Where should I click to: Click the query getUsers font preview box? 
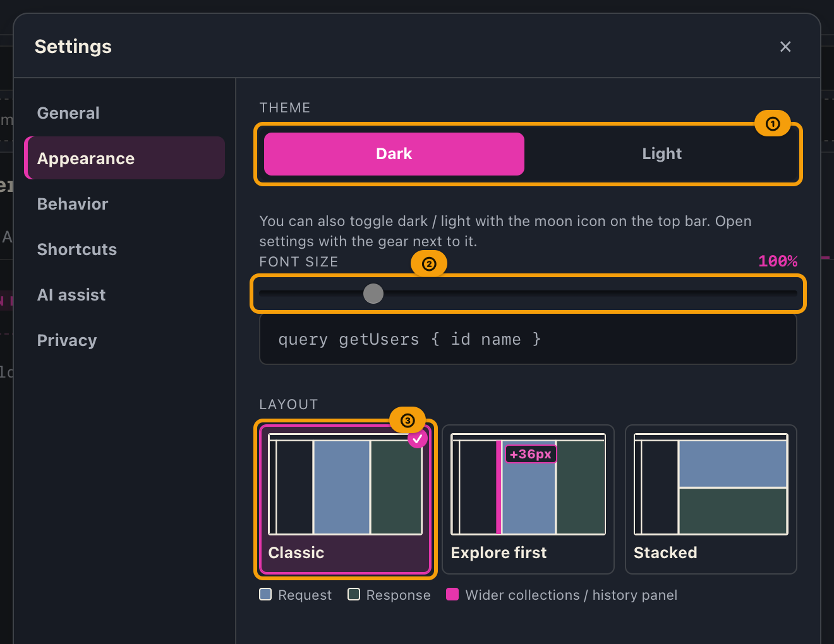point(528,340)
